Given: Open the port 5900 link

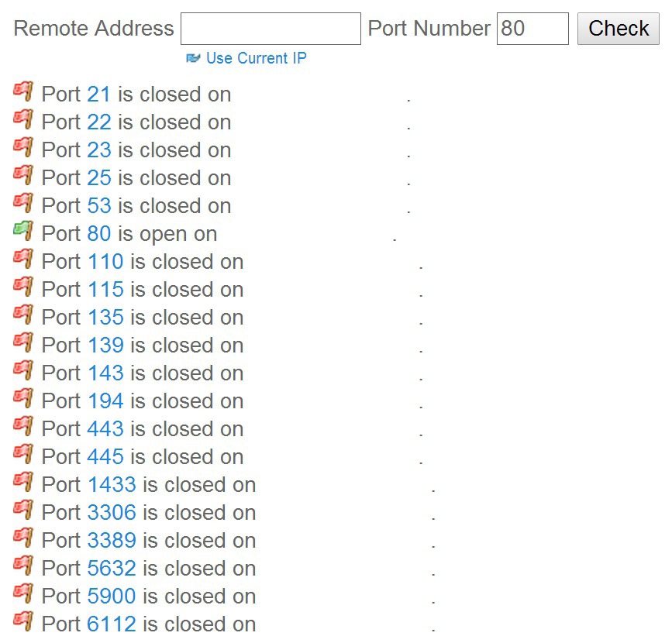Looking at the screenshot, I should click(x=112, y=596).
